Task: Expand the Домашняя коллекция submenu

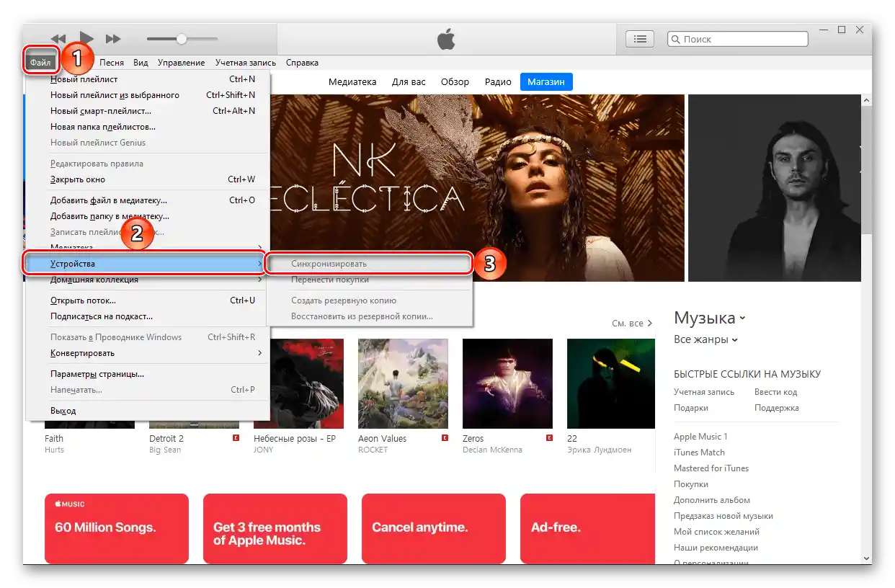Action: point(148,280)
